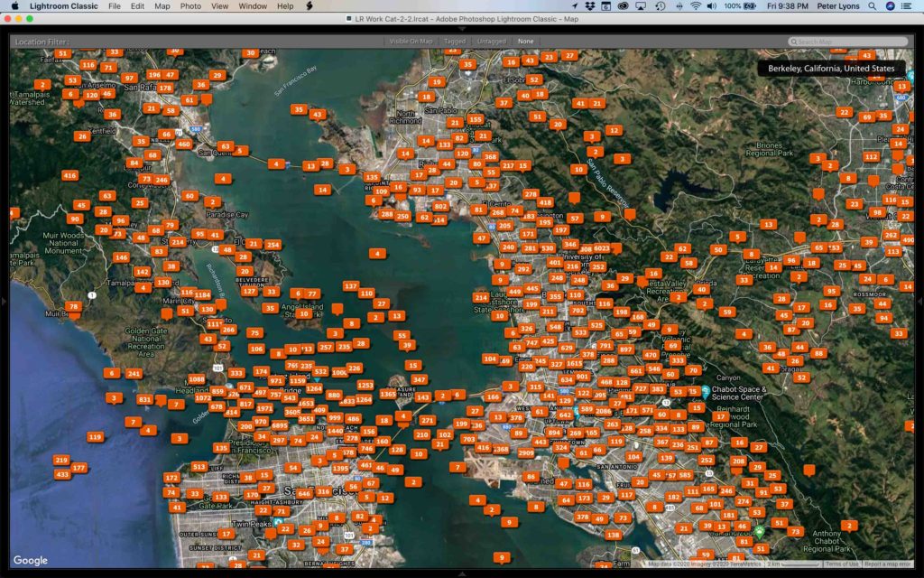Select the photo cluster marker labeled 1368

point(501,449)
